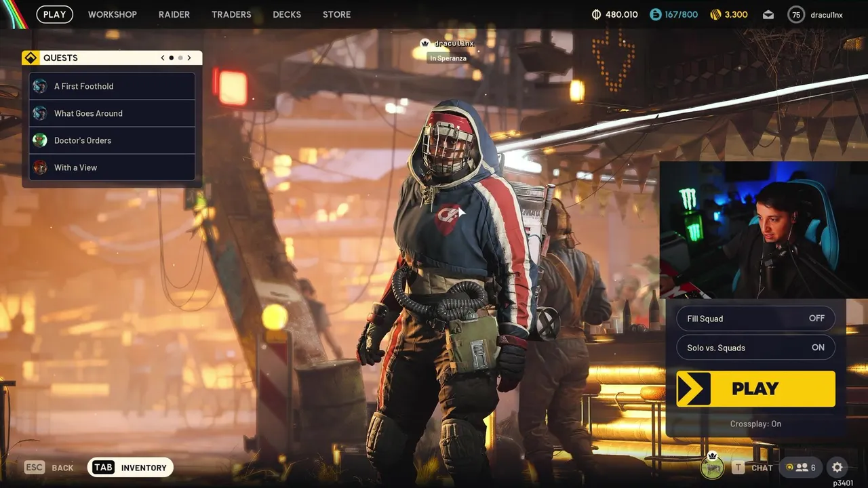Click the yellow Quests diamond icon
The image size is (868, 488).
click(x=31, y=58)
